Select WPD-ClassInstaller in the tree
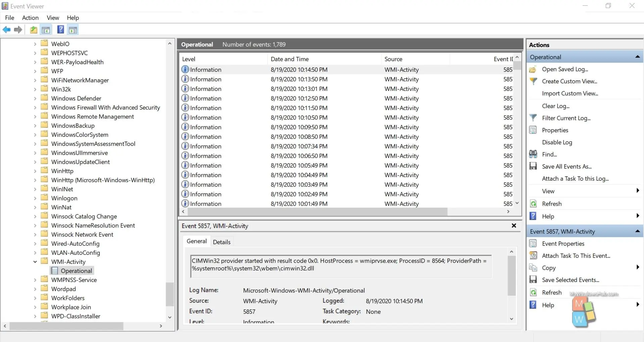This screenshot has width=644, height=342. coord(76,316)
